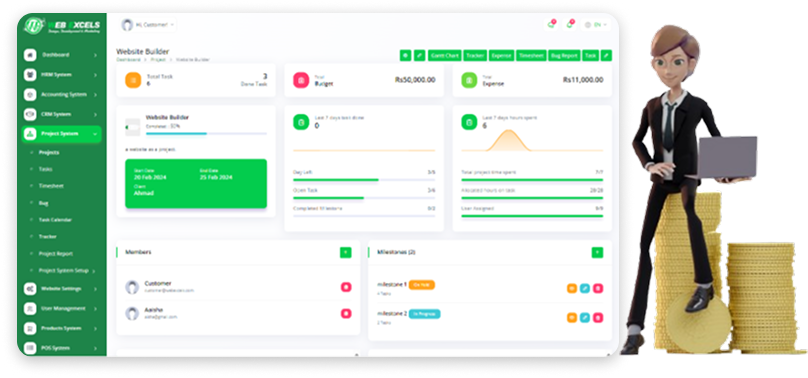Delete milestone 1 with the red icon

tap(598, 288)
